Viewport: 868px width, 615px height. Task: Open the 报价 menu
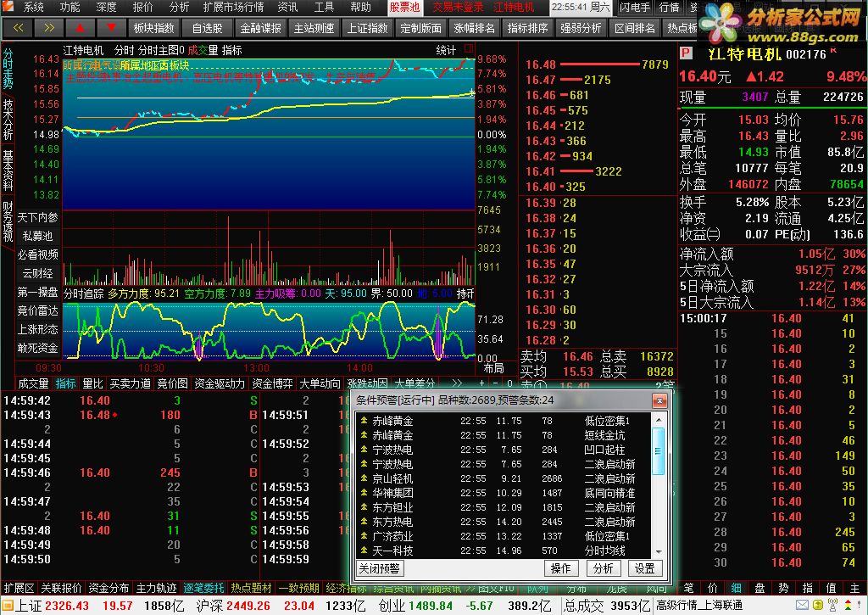click(x=142, y=7)
